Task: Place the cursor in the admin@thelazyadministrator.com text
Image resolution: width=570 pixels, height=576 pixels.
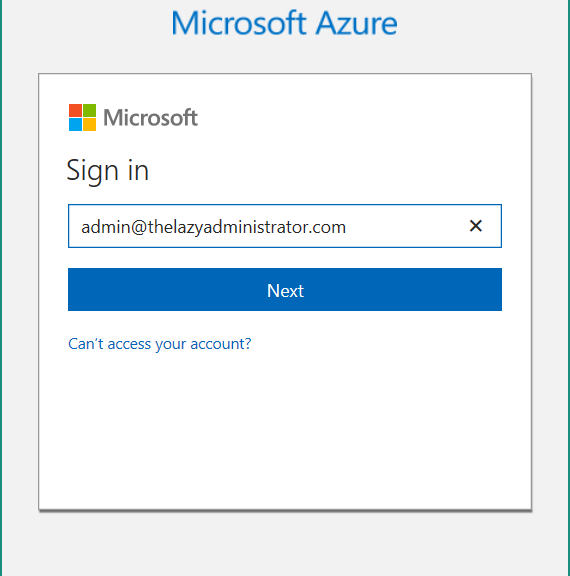Action: click(213, 227)
